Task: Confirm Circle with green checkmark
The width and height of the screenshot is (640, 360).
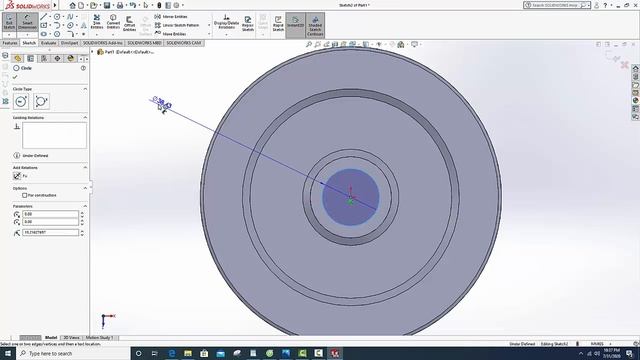Action: [16, 77]
